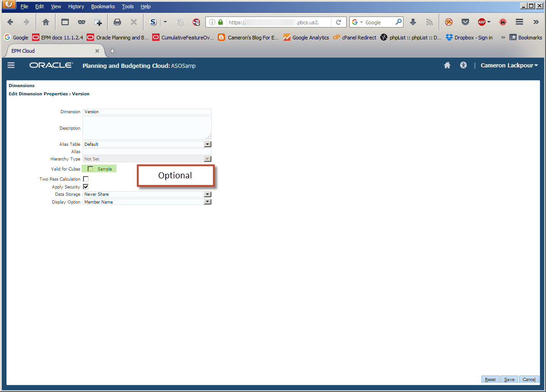The width and height of the screenshot is (546, 392).
Task: Open the cPanel Redirect bookmark
Action: coord(354,37)
